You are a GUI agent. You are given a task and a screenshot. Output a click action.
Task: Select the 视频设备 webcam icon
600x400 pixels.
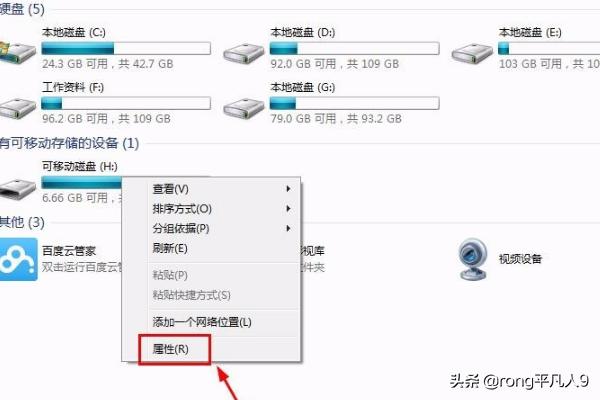[x=473, y=259]
